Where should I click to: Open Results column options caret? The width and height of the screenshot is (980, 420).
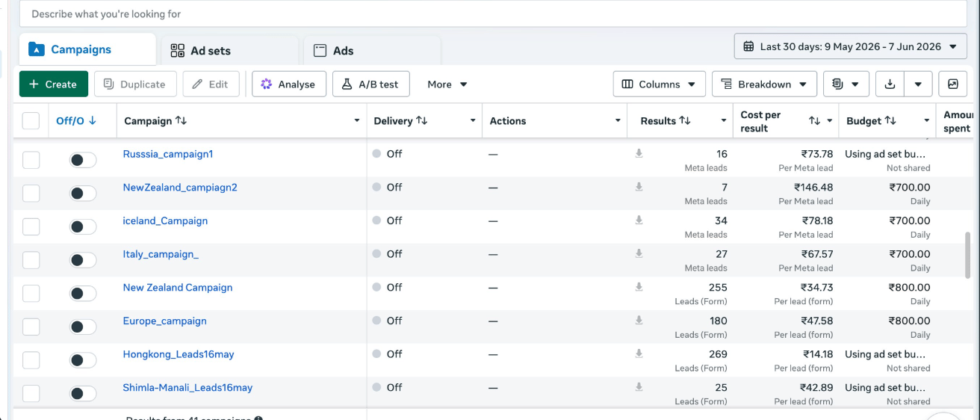point(724,121)
